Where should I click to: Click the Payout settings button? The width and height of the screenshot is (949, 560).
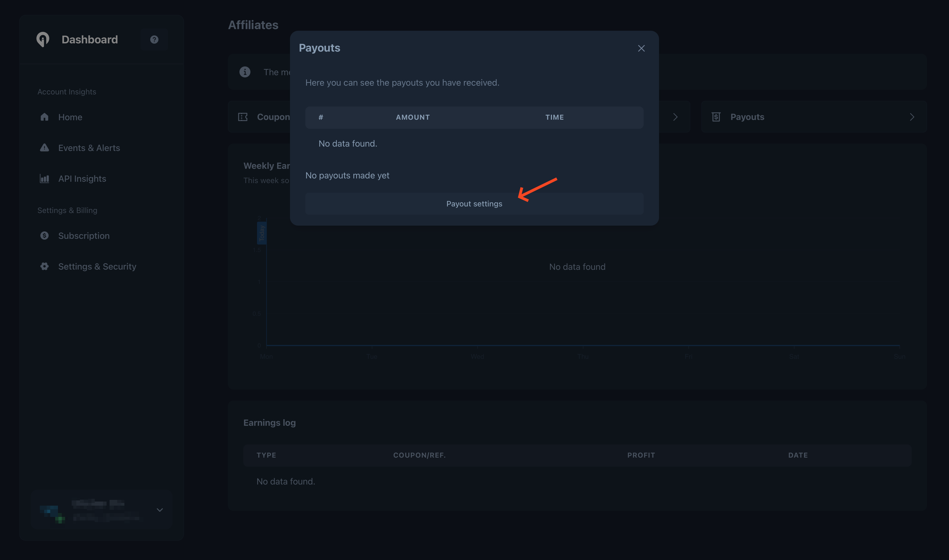tap(474, 204)
